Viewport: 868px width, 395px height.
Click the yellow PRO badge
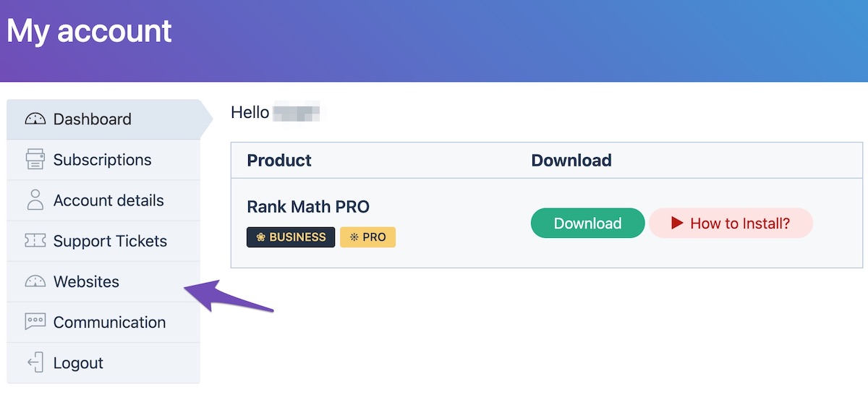(367, 237)
